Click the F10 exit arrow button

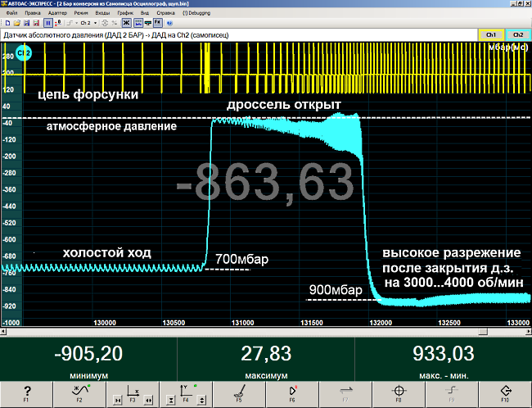point(505,394)
